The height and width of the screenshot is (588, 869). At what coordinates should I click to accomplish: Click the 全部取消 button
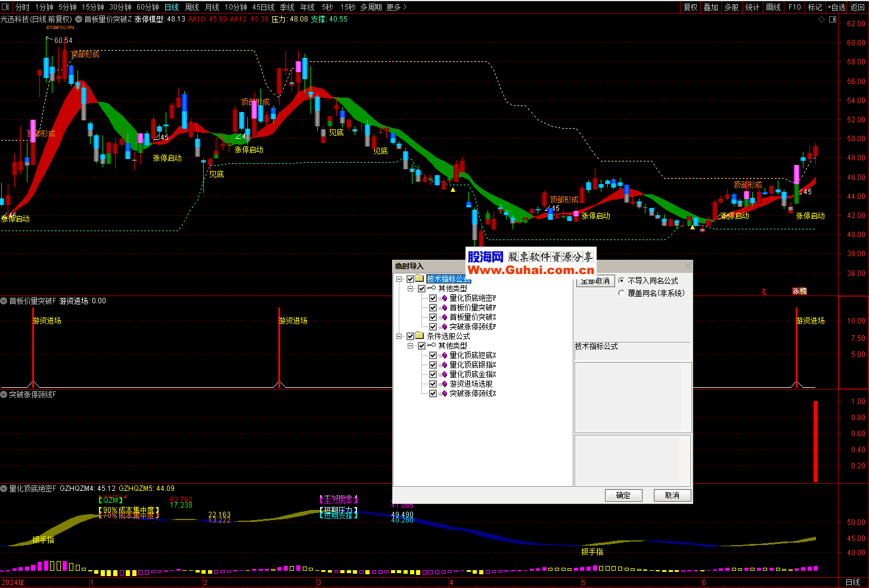(595, 281)
